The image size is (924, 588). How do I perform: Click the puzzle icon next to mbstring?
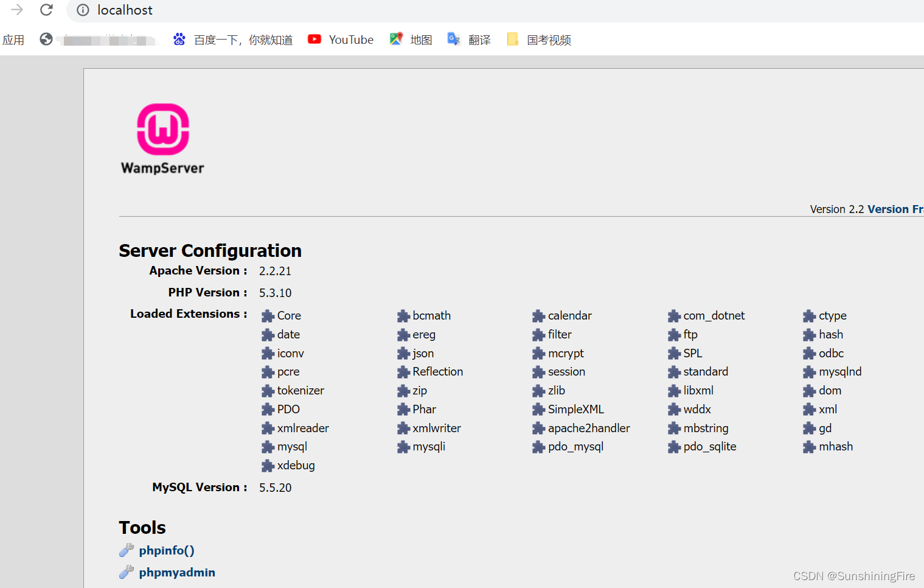tap(674, 429)
